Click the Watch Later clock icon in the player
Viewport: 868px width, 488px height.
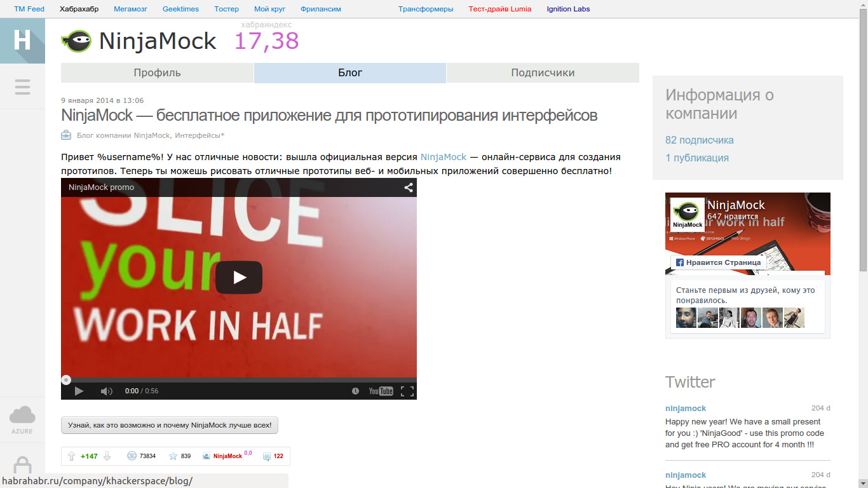point(355,391)
